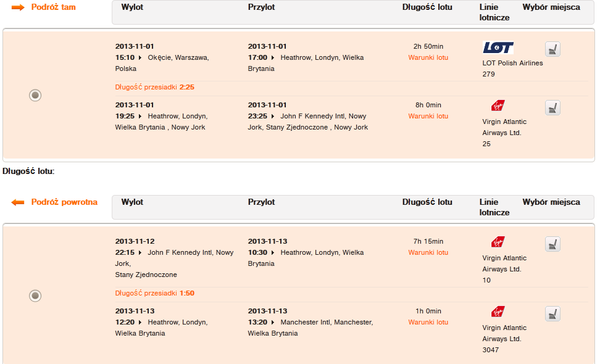
Task: Select the outbound journey radio button
Action: (x=35, y=95)
